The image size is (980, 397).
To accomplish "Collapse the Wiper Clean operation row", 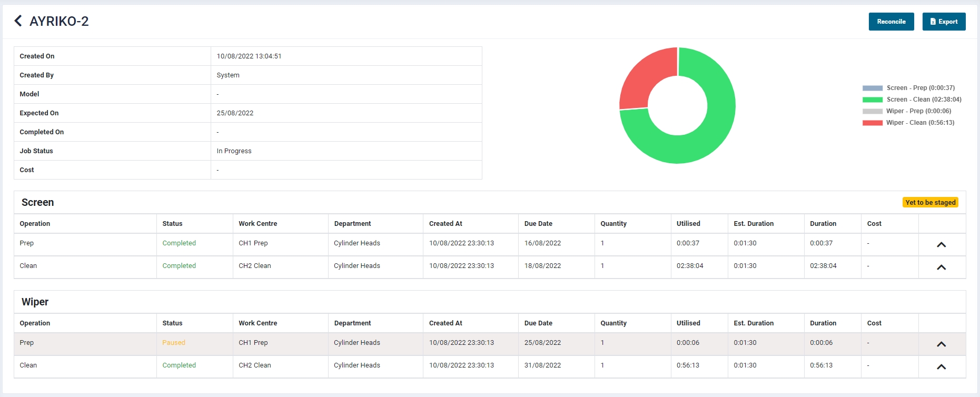I will pos(941,367).
